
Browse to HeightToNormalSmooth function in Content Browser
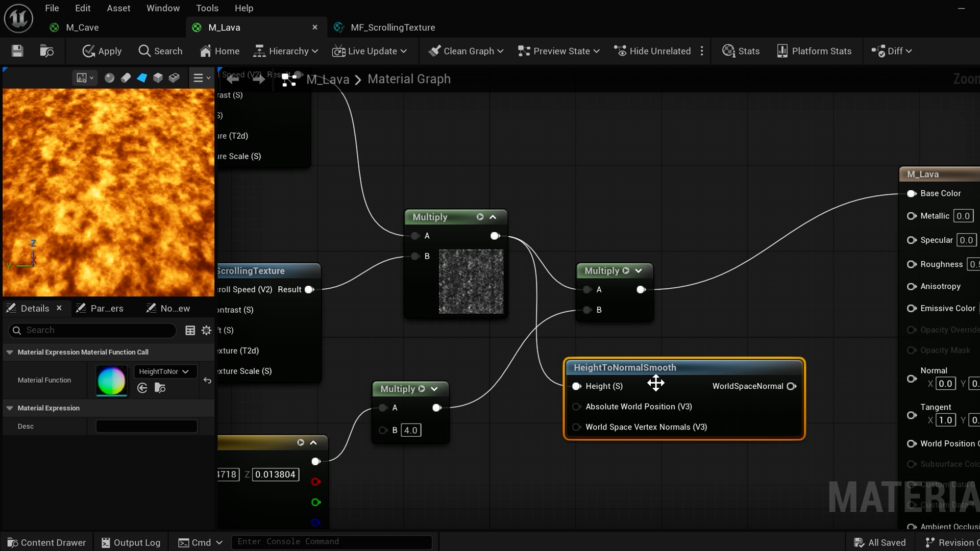coord(160,388)
